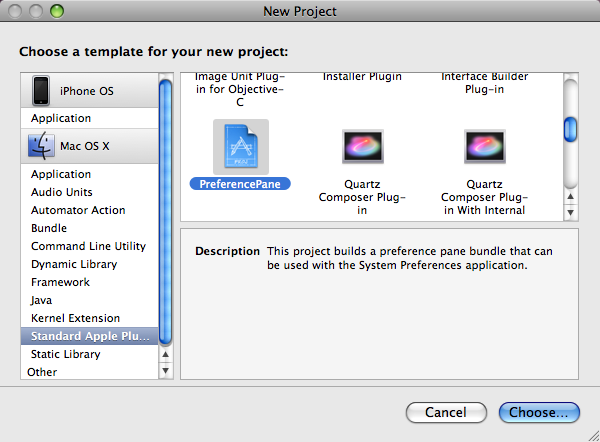This screenshot has width=600, height=442.
Task: Pick the Kernel Extension category
Action: tap(75, 318)
